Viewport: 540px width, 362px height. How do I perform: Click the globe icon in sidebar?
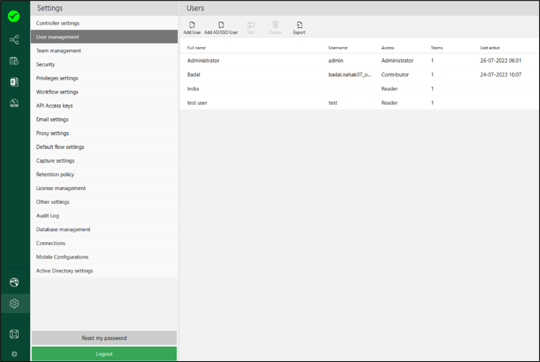pos(14,282)
